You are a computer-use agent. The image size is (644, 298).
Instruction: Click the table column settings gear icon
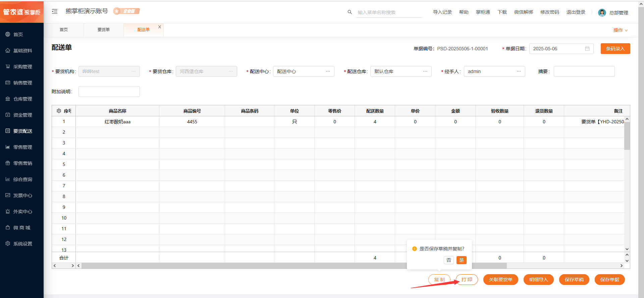(x=59, y=111)
